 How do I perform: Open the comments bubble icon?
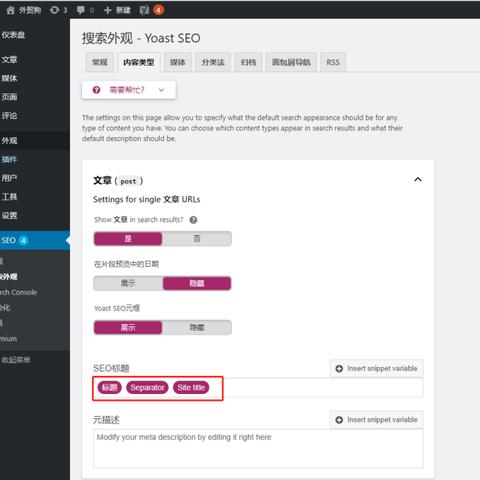pos(81,10)
